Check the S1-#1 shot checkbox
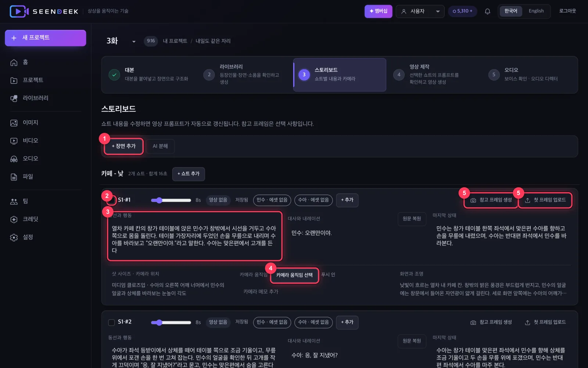588x368 pixels. coord(111,200)
